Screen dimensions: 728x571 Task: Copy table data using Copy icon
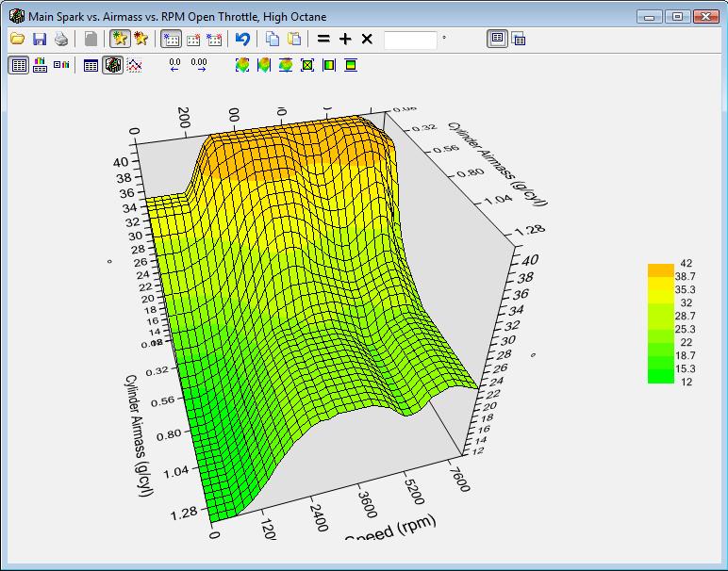coord(273,39)
